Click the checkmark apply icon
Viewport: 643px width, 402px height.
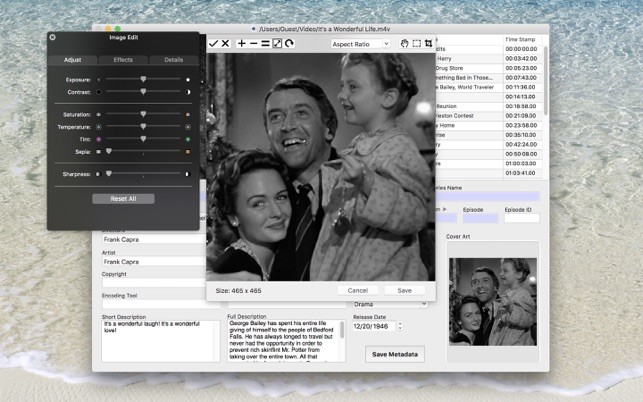pos(213,44)
